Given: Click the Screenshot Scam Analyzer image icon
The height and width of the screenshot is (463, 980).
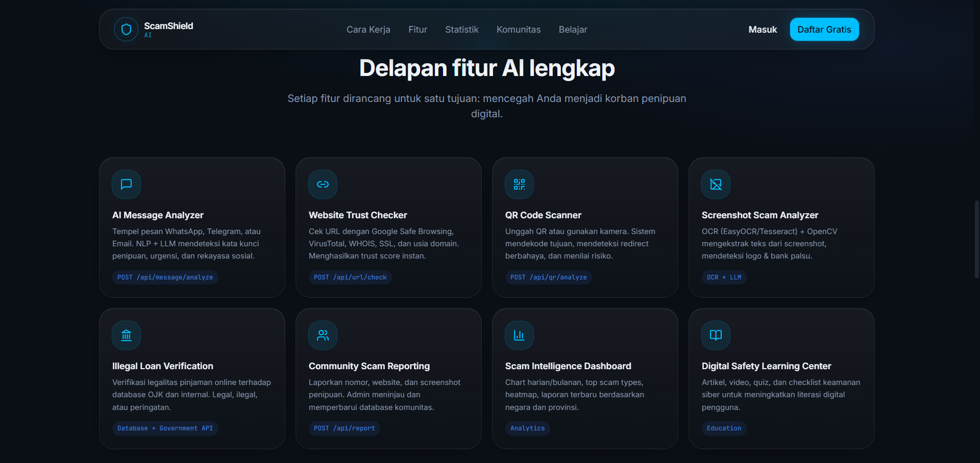Looking at the screenshot, I should [716, 184].
